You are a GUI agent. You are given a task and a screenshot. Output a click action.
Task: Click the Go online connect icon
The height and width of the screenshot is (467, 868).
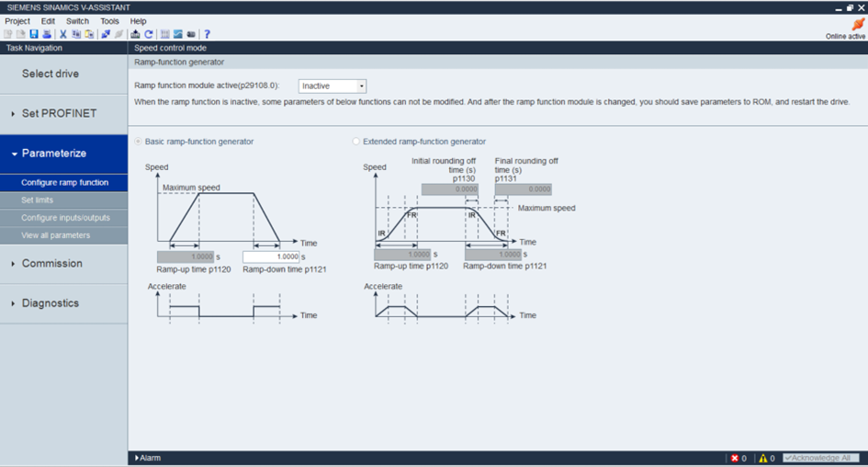pyautogui.click(x=106, y=34)
